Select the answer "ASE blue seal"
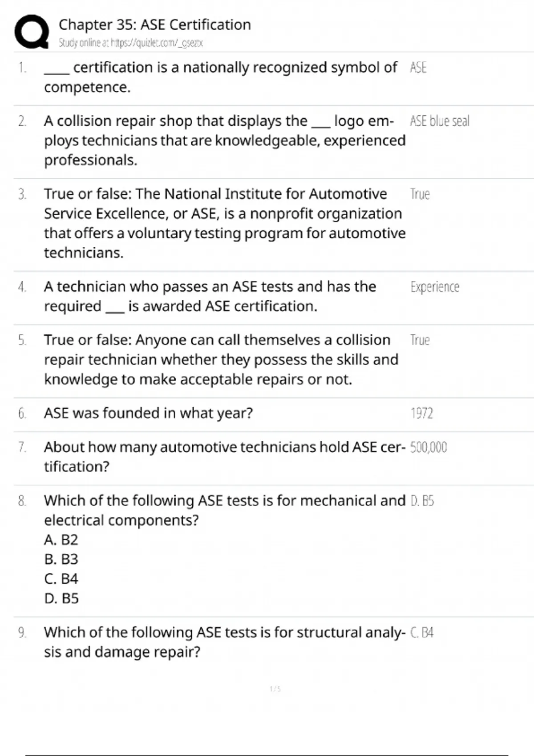This screenshot has height=756, width=534. (439, 121)
